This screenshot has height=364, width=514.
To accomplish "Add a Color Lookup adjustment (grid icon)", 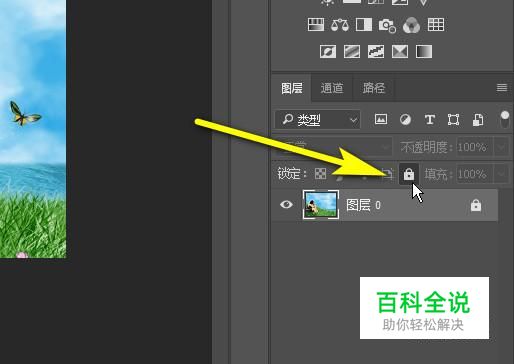I will 436,25.
